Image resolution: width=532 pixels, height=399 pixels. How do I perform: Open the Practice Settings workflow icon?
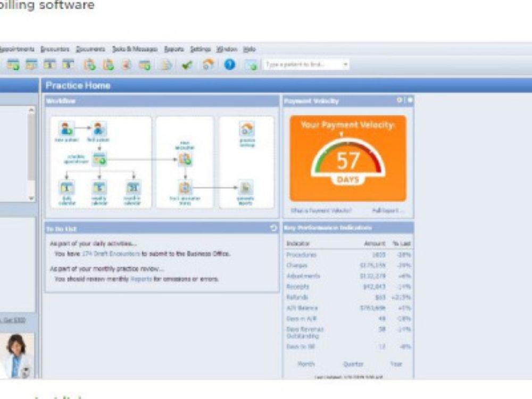(247, 129)
